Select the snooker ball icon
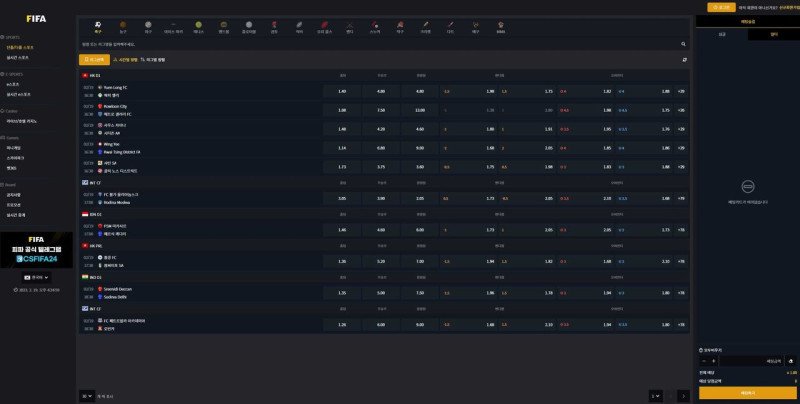Image resolution: width=800 pixels, height=404 pixels. (x=375, y=24)
